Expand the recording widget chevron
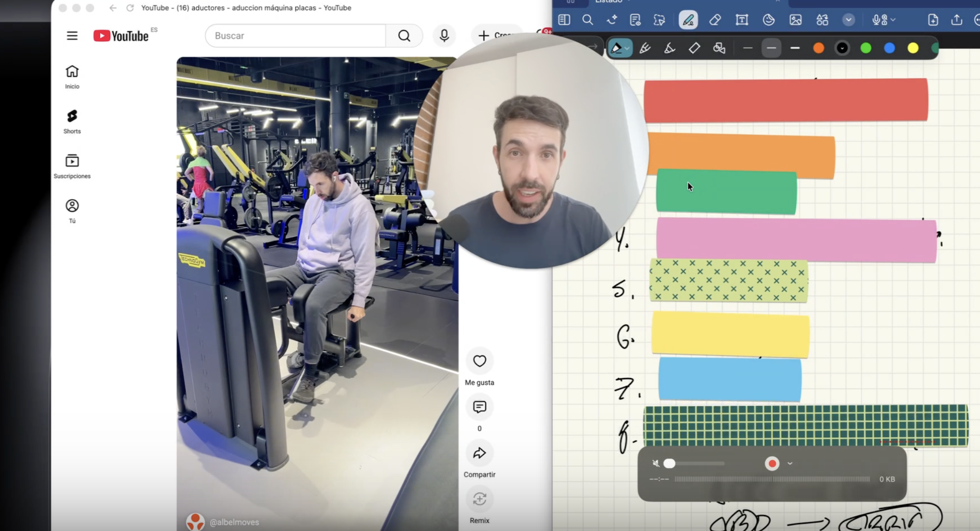980x531 pixels. pyautogui.click(x=790, y=464)
